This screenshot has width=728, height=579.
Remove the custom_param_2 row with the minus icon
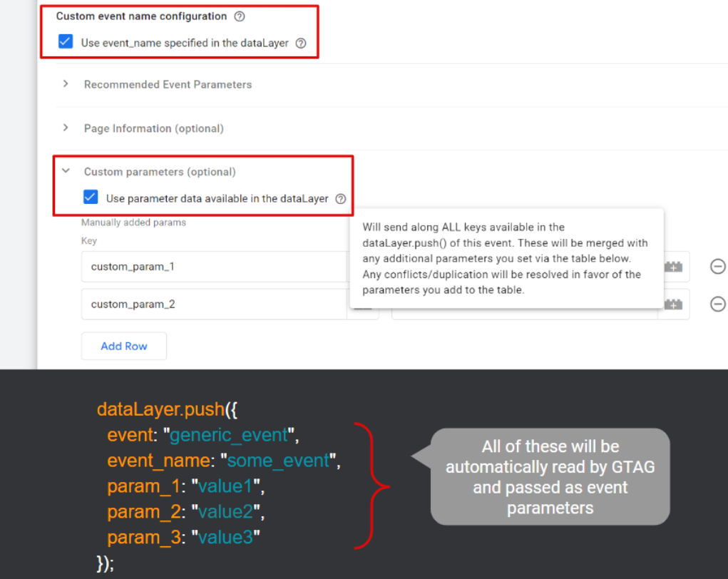click(x=717, y=304)
